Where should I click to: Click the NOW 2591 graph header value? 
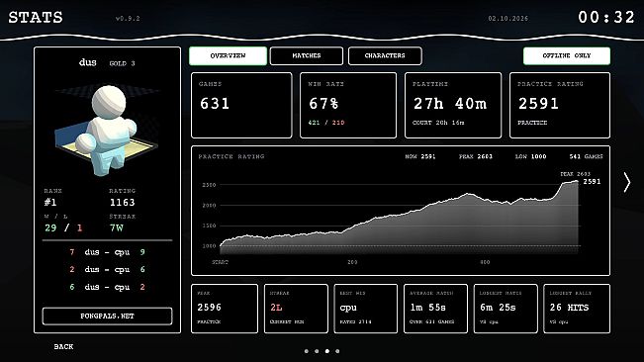(x=420, y=156)
